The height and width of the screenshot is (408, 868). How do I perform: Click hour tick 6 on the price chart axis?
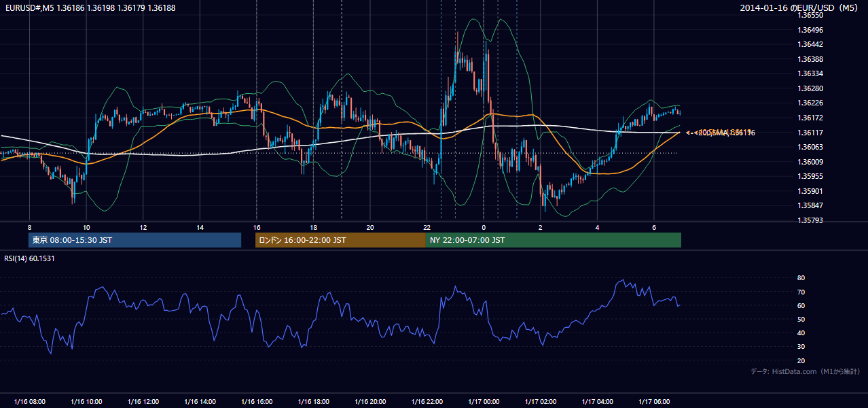click(x=654, y=227)
